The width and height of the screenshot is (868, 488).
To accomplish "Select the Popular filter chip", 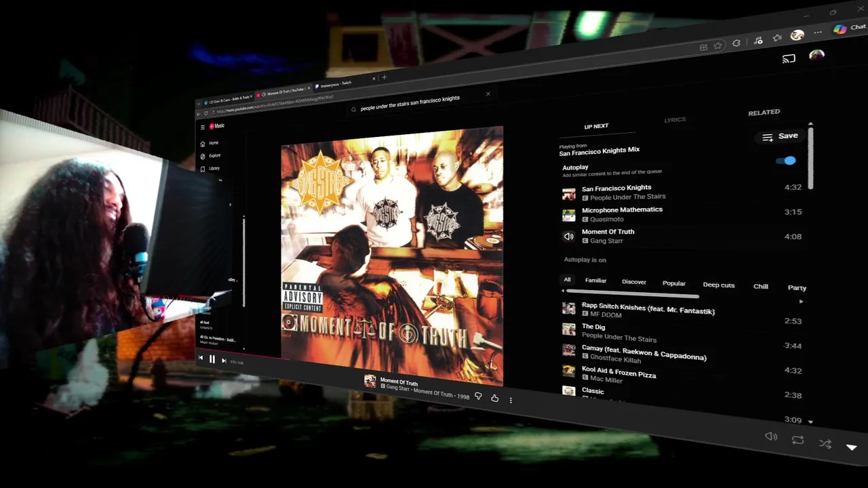I will [x=674, y=283].
